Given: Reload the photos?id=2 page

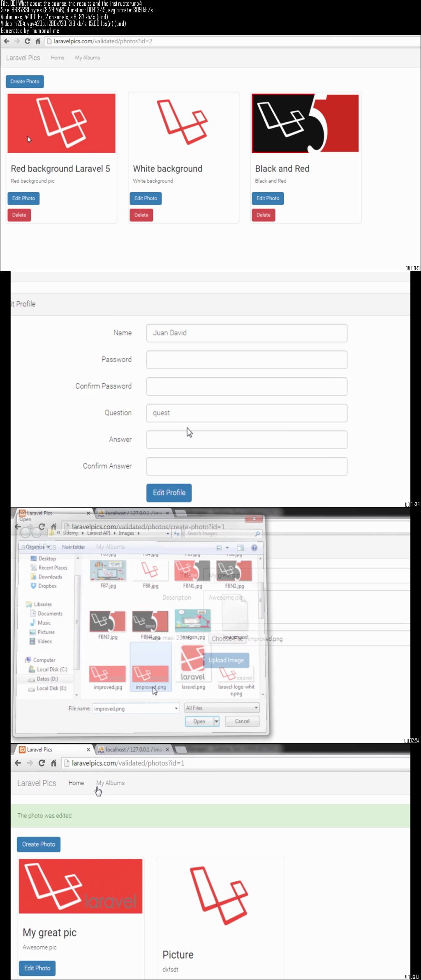Looking at the screenshot, I should pyautogui.click(x=28, y=41).
